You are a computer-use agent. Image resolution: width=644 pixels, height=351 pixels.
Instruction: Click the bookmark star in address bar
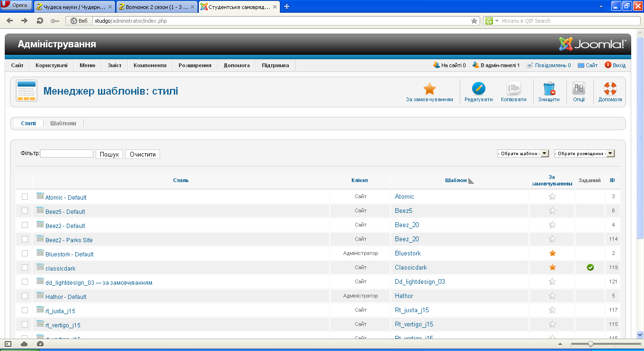474,21
